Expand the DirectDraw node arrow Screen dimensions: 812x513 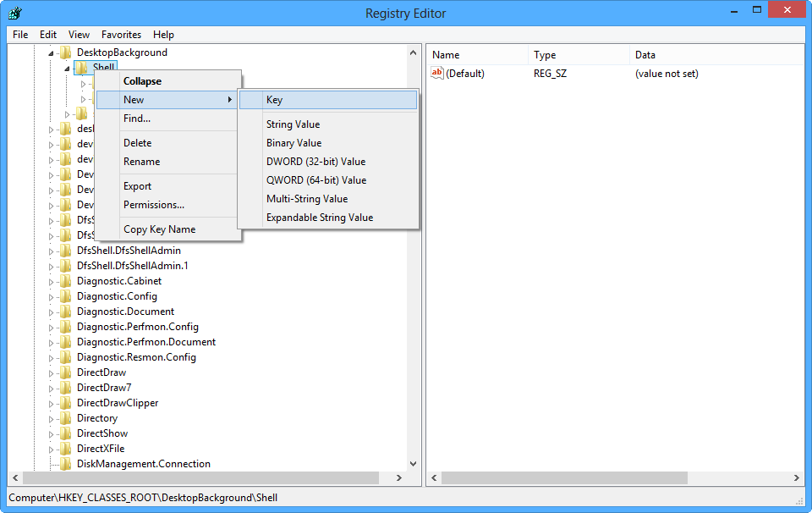(51, 373)
